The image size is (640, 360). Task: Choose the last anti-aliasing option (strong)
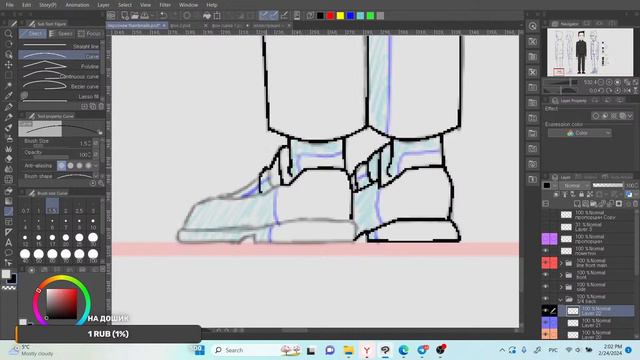[88, 165]
